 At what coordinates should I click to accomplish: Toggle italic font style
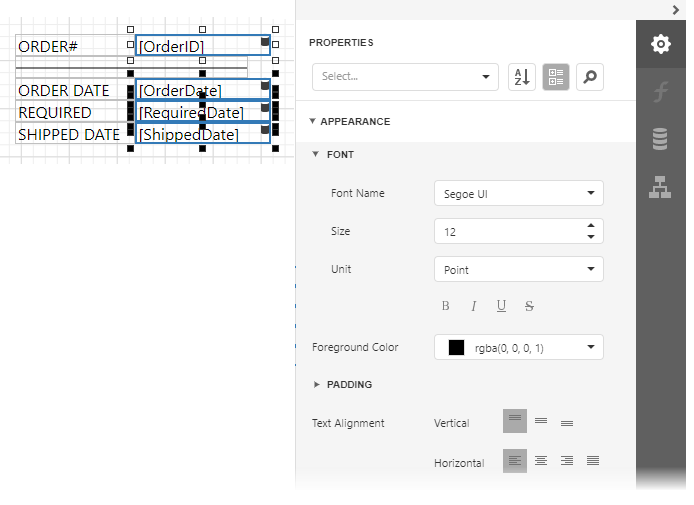[x=474, y=306]
